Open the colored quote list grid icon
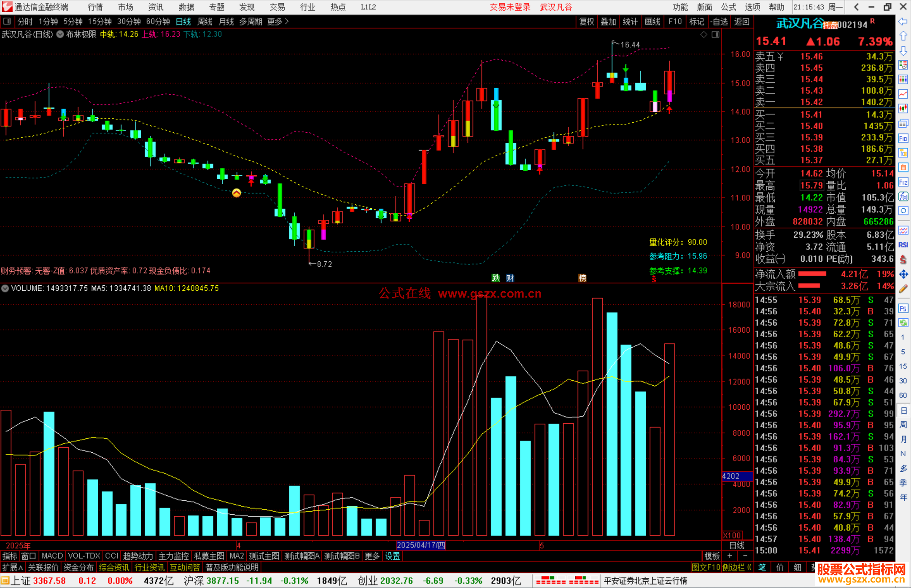This screenshot has height=588, width=911. (x=903, y=79)
